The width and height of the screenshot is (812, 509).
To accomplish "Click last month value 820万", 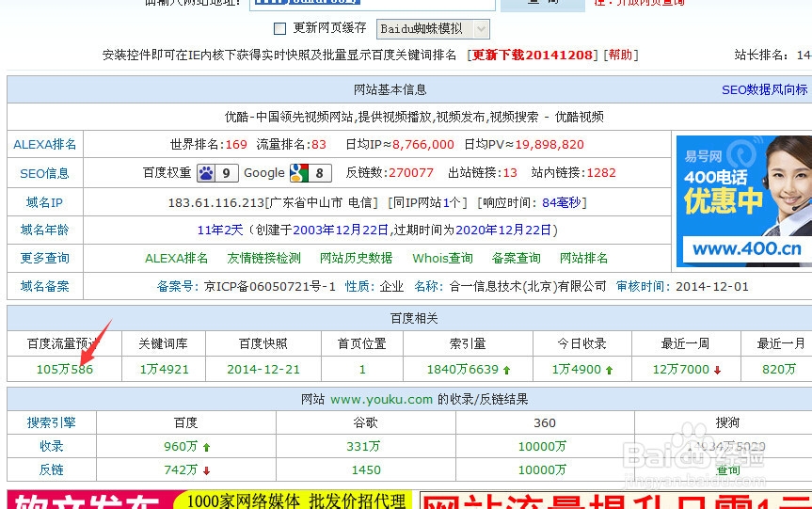I will 779,369.
